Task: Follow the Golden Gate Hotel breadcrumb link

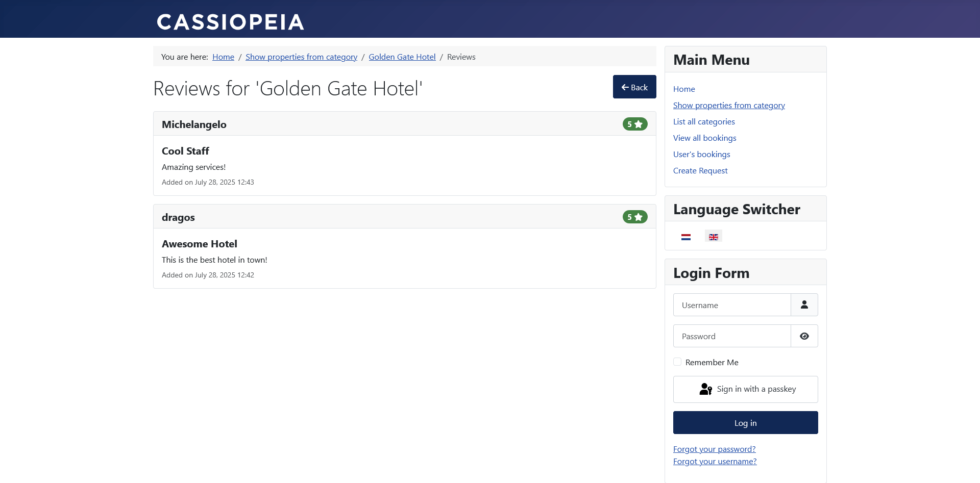Action: [x=402, y=57]
